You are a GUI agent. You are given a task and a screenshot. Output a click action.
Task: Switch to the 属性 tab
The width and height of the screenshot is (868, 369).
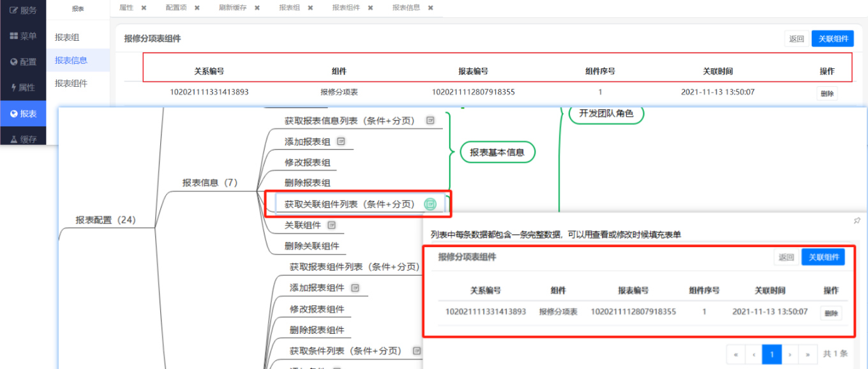(x=126, y=8)
